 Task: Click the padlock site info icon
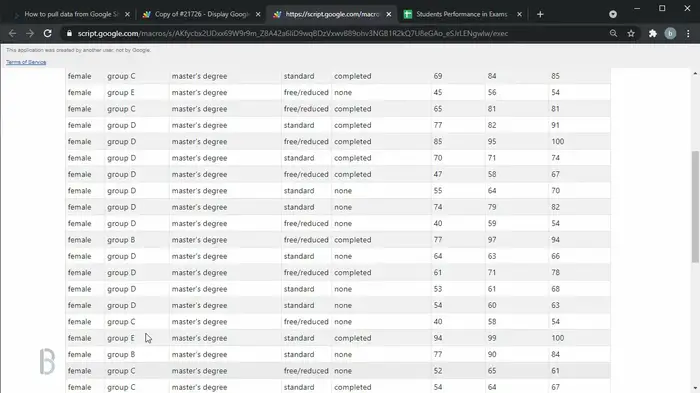point(69,33)
